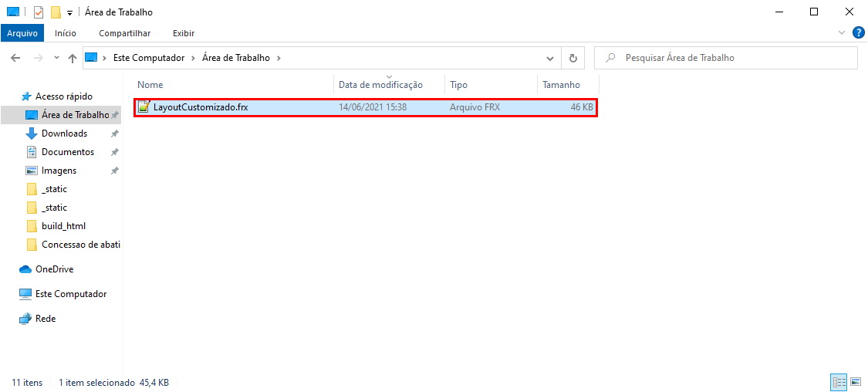Screen dimensions: 868x392
Task: Select Área de Trabalho in the sidebar
Action: (61, 115)
